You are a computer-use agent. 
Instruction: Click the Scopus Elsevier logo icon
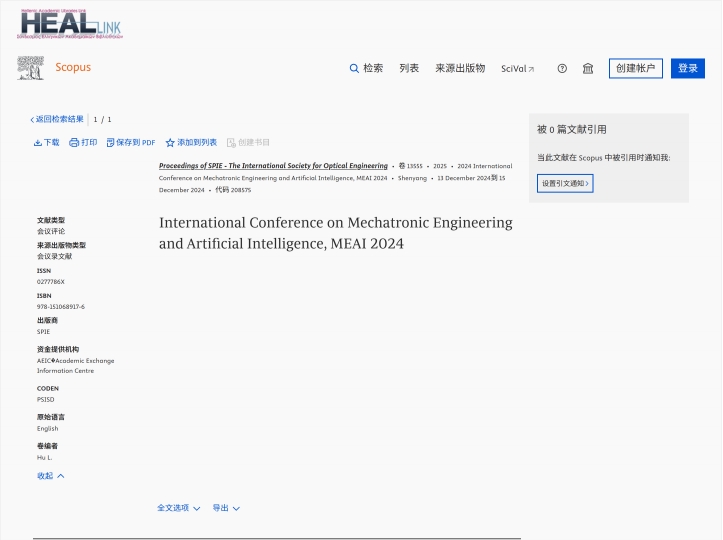point(30,68)
